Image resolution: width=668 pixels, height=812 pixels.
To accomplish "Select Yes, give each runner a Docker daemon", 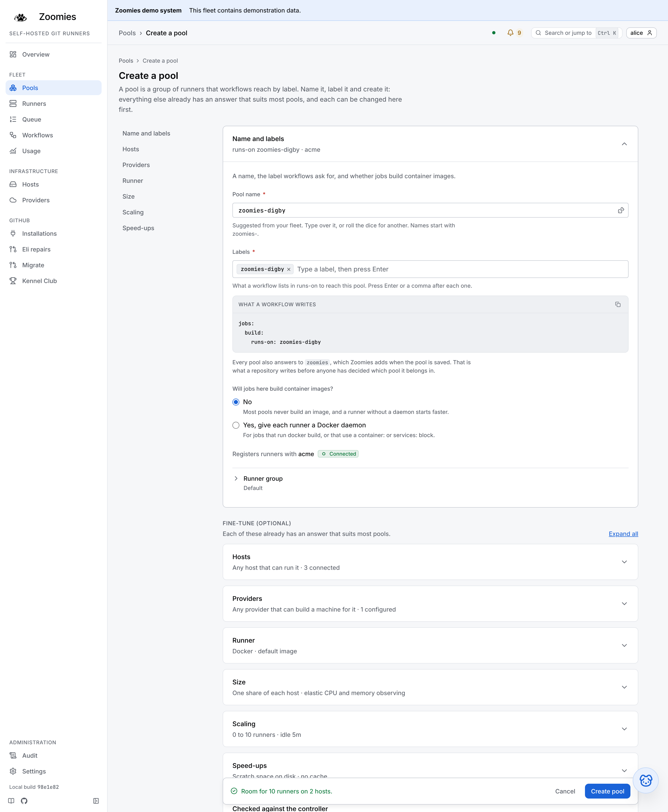I will 236,425.
